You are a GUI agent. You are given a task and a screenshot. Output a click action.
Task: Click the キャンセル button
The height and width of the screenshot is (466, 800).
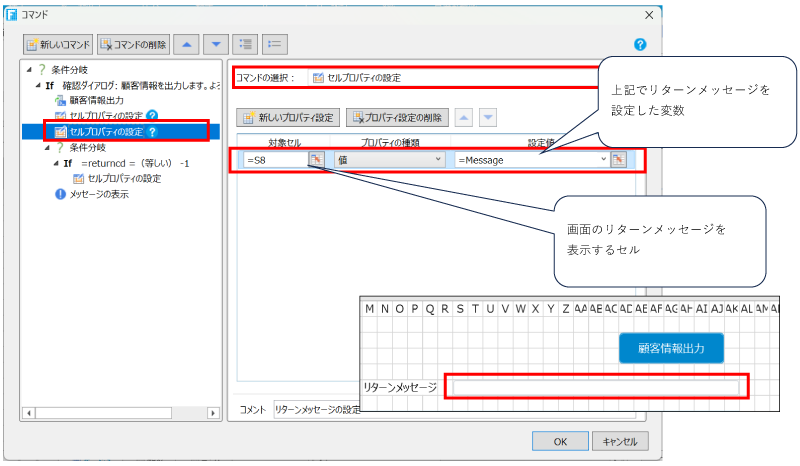tap(620, 442)
